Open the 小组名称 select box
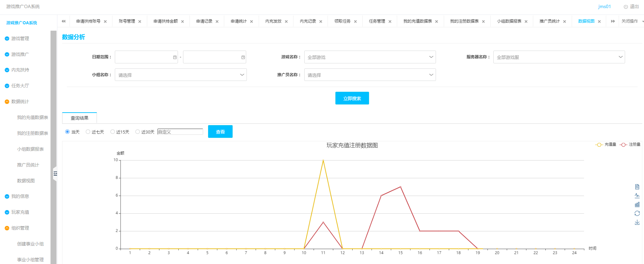This screenshot has height=264, width=644. point(181,75)
